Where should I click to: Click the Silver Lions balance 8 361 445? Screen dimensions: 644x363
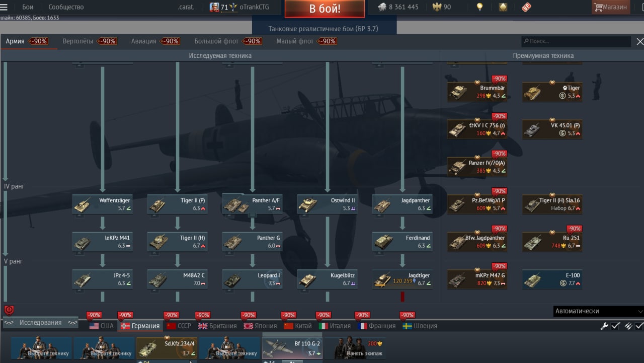pyautogui.click(x=398, y=7)
